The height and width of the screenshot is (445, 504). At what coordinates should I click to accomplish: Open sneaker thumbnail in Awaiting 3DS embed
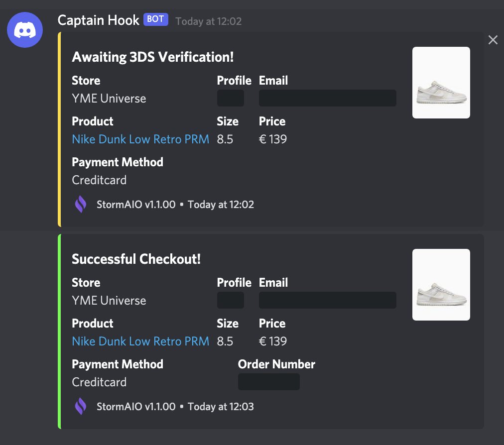[441, 83]
